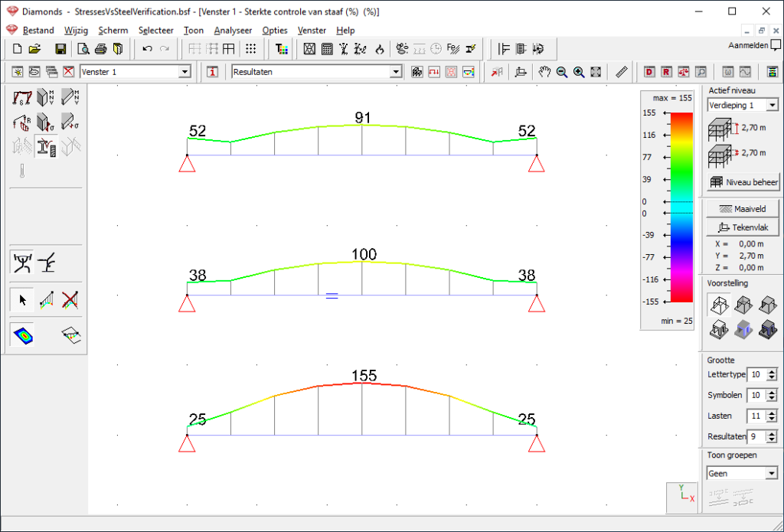Open an existing file
Viewport: 784px width, 532px height.
tap(34, 49)
